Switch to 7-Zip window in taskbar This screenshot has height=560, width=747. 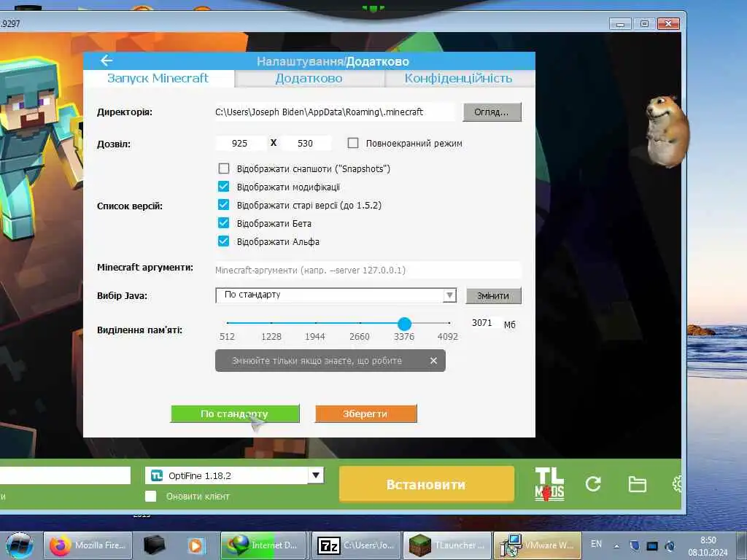pos(356,545)
